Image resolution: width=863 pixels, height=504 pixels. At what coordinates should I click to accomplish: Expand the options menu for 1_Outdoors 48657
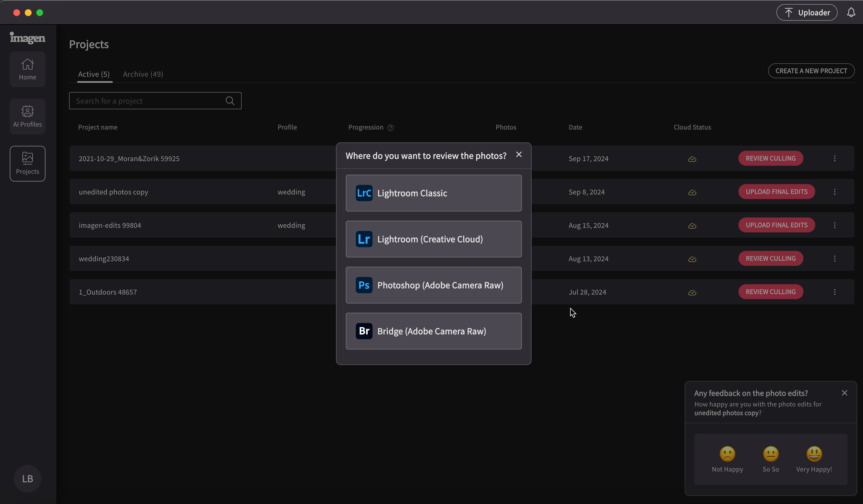835,292
